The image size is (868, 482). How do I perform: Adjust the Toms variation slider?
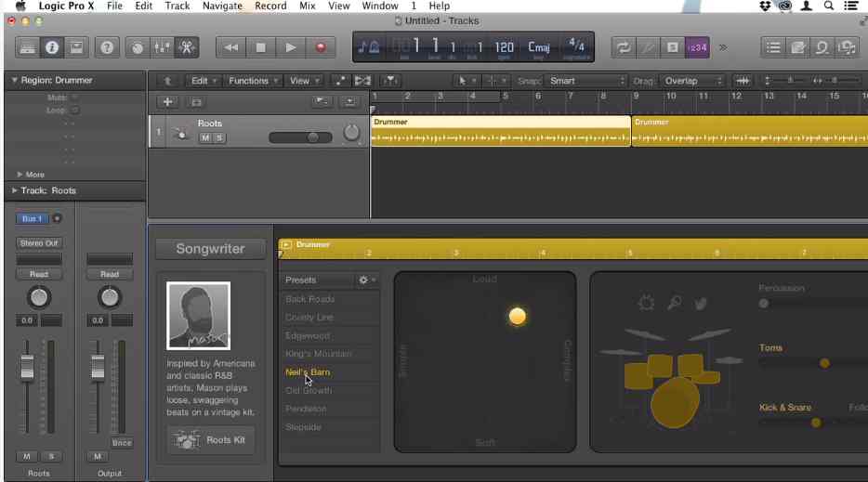pos(824,363)
